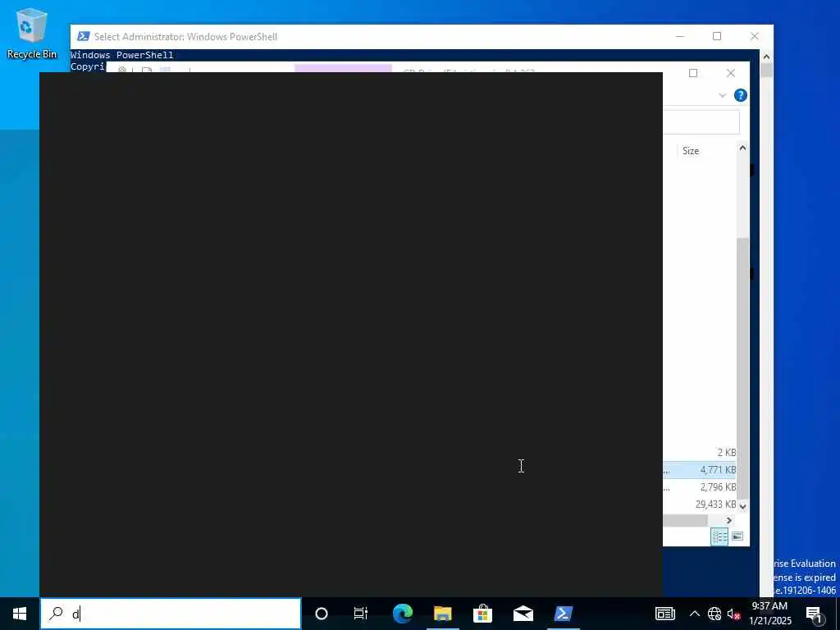Image resolution: width=840 pixels, height=630 pixels.
Task: Select the file row sized 29,433 KB
Action: pos(699,504)
